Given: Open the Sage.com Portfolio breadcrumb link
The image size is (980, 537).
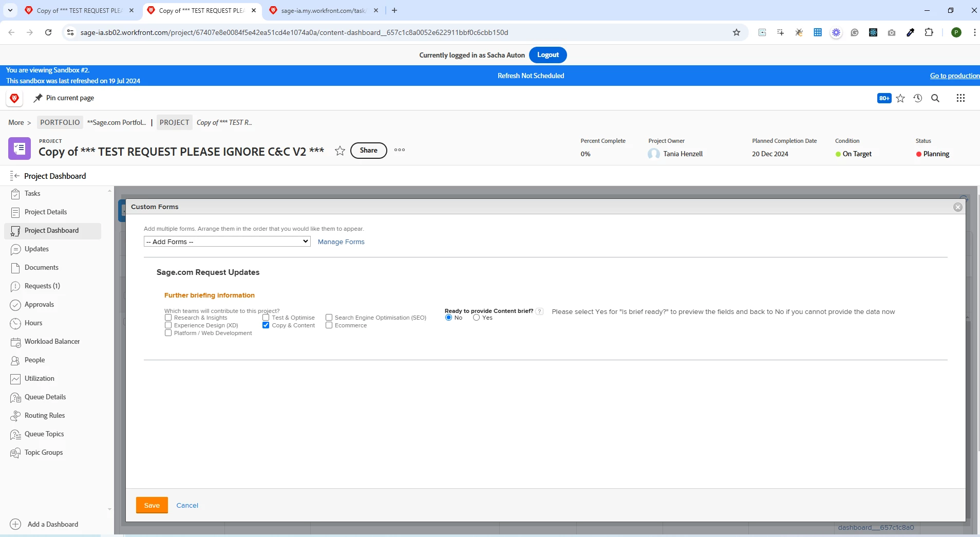Looking at the screenshot, I should coord(117,122).
